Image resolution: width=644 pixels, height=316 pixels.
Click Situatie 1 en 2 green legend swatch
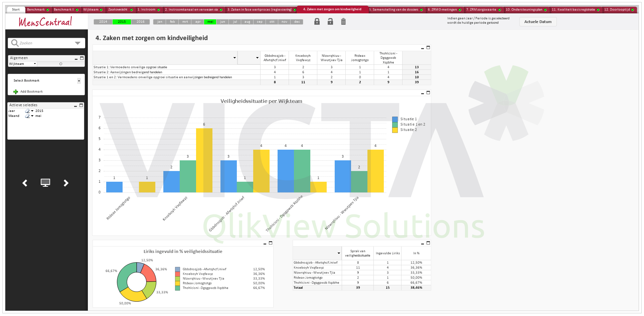tap(395, 125)
